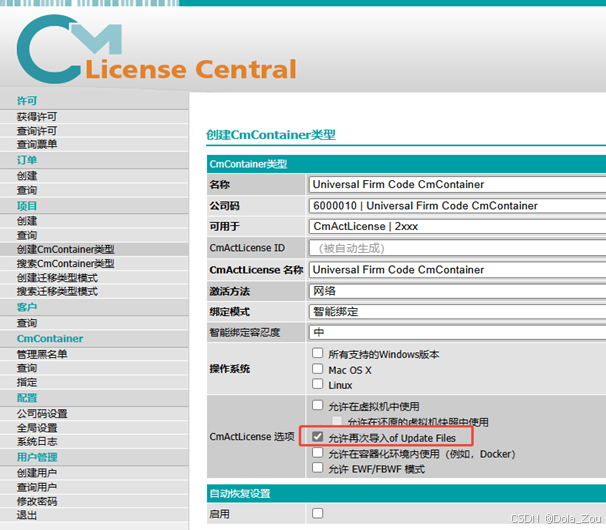Click the 用户管理 section header

tap(37, 457)
